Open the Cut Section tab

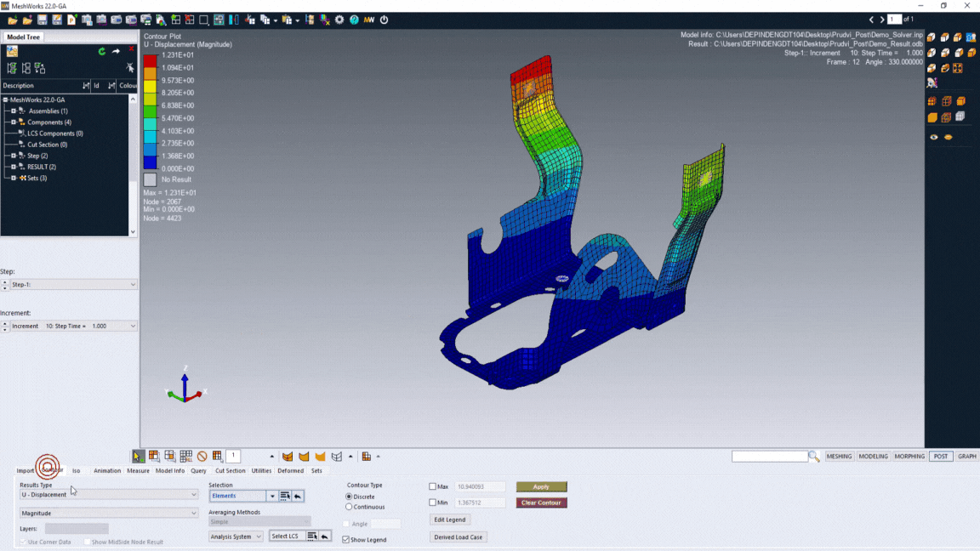[230, 470]
